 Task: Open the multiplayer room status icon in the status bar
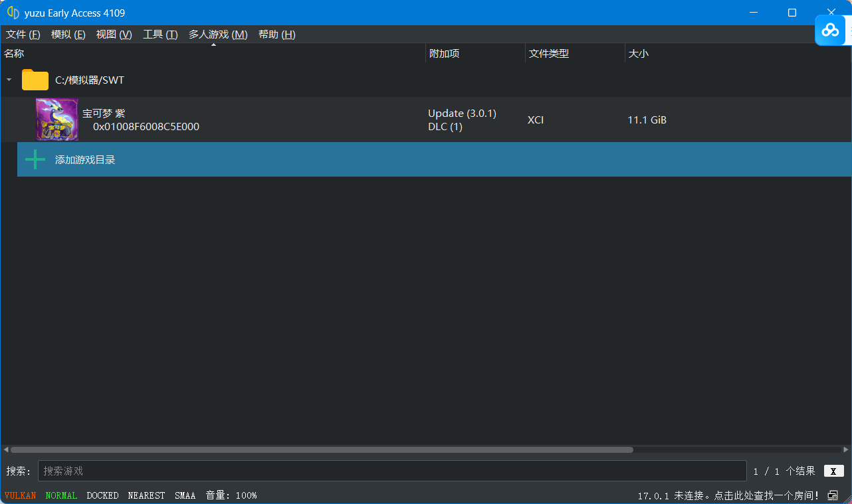click(x=833, y=495)
